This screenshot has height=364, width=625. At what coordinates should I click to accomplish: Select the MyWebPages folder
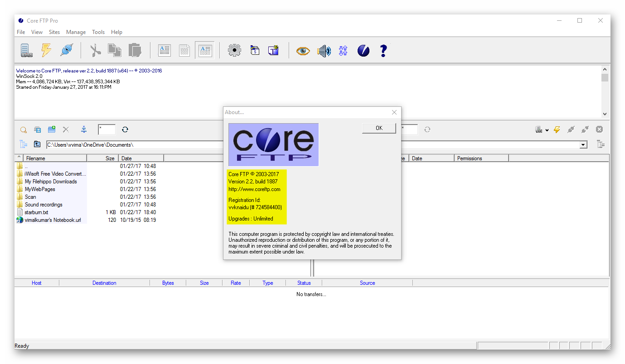click(40, 189)
